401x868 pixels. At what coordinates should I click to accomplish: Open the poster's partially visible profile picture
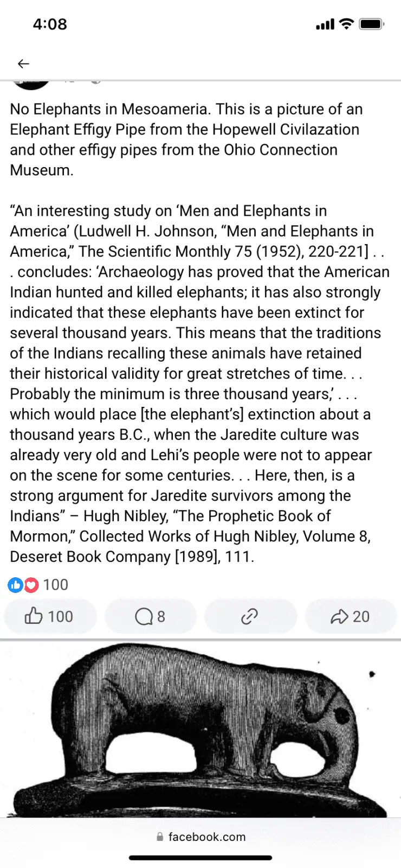click(x=31, y=85)
